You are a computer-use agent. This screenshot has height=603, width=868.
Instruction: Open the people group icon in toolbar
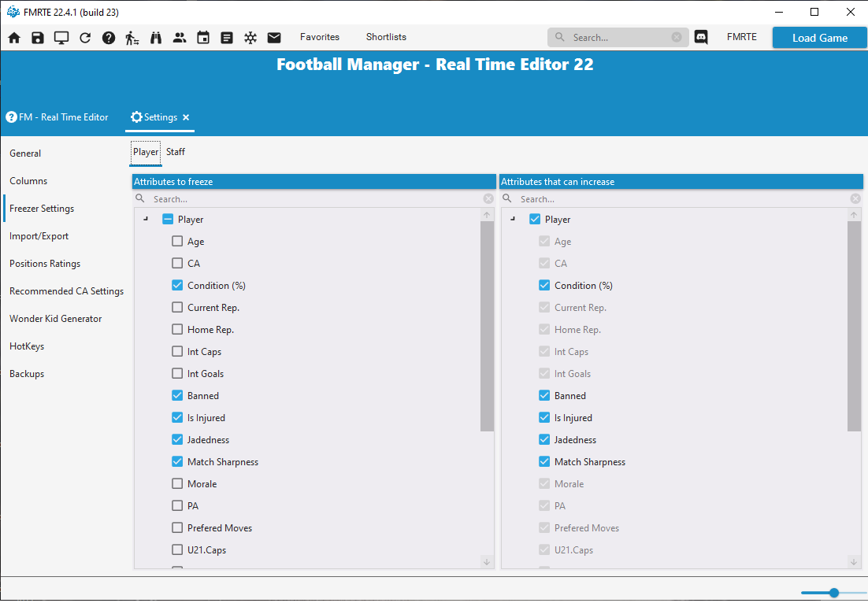click(180, 38)
